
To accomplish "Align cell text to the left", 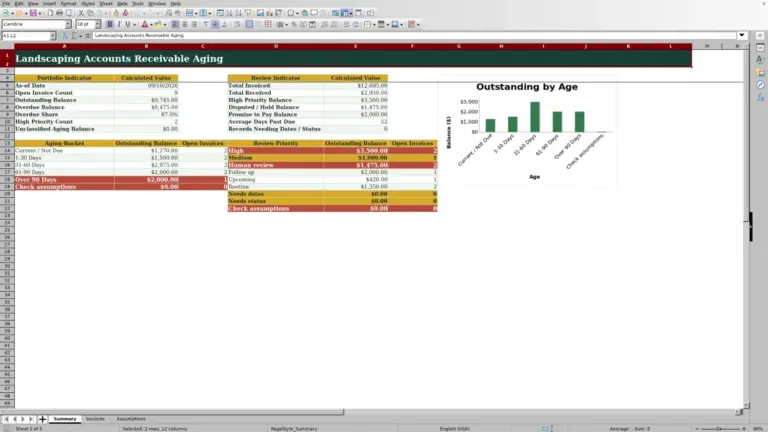I will tap(175, 24).
